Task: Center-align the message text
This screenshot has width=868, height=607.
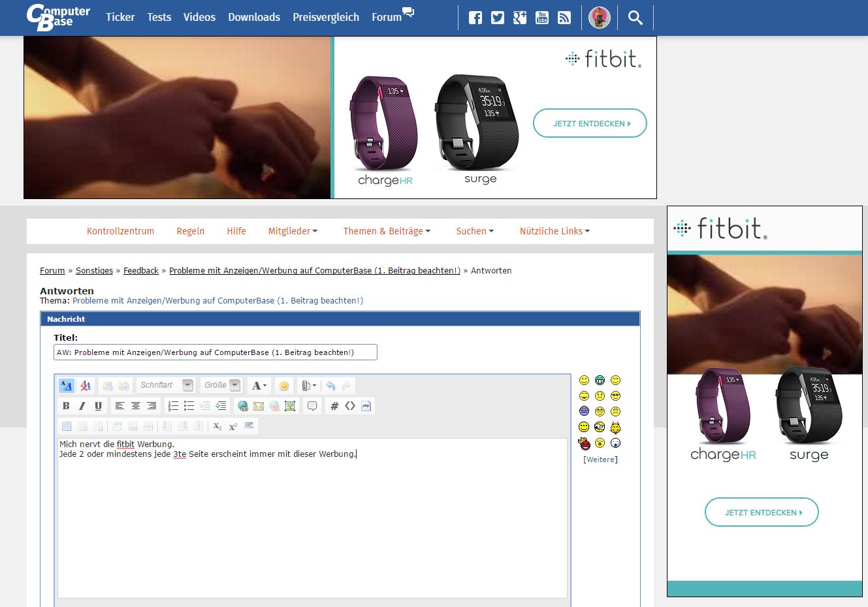Action: pos(136,406)
